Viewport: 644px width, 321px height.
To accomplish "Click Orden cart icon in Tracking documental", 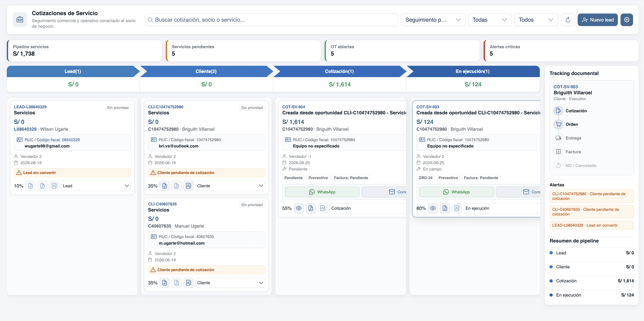I will (558, 124).
